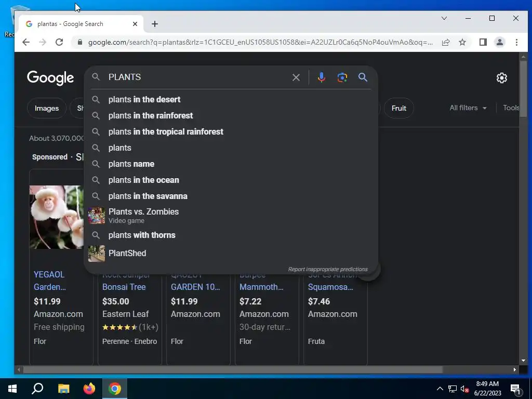Choose the plain plants suggestion
This screenshot has width=532, height=399.
coord(231,148)
